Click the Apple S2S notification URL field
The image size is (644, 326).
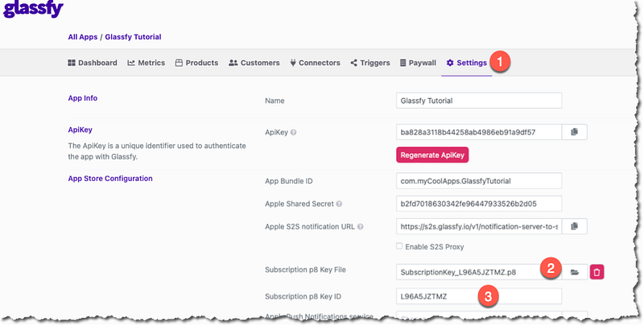[x=479, y=226]
